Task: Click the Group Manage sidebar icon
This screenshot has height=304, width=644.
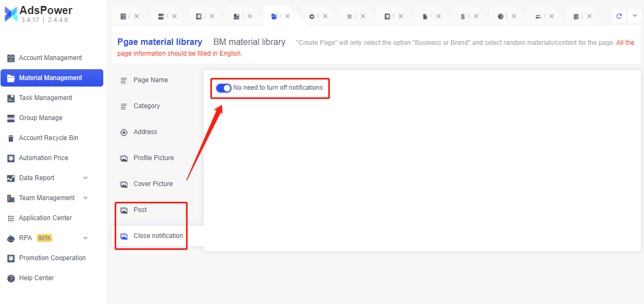Action: pyautogui.click(x=11, y=118)
